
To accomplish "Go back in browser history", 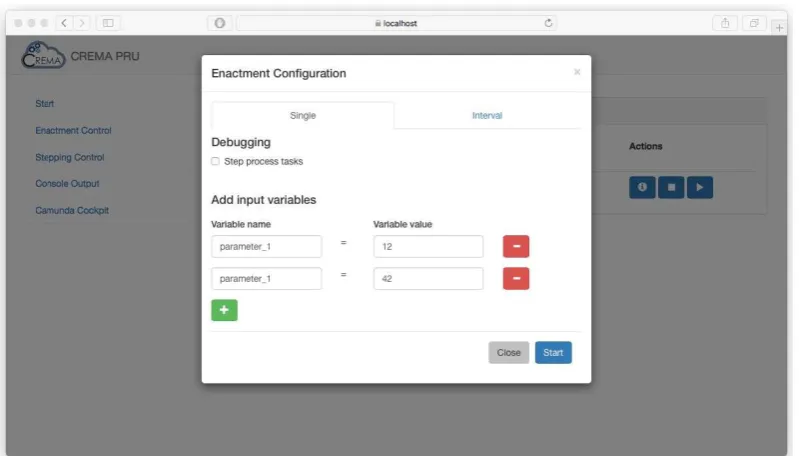I will 64,23.
